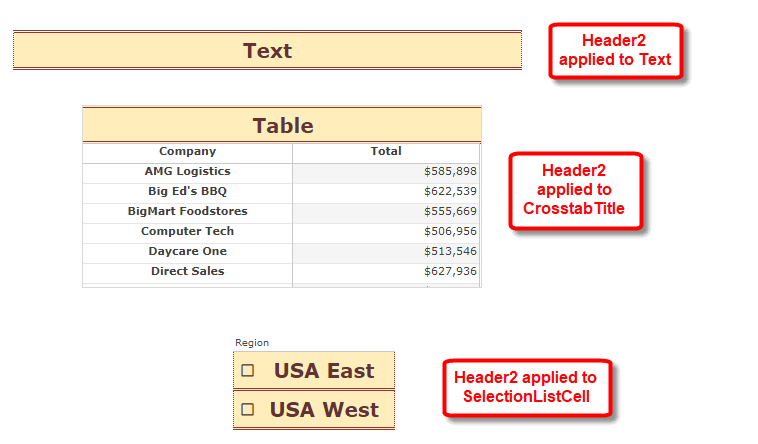758x444 pixels.
Task: Select the Big Ed's BBQ company cell
Action: [187, 191]
